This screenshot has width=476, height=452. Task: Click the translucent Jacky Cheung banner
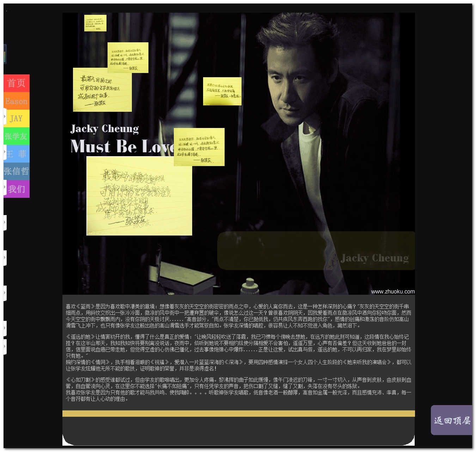(x=316, y=251)
